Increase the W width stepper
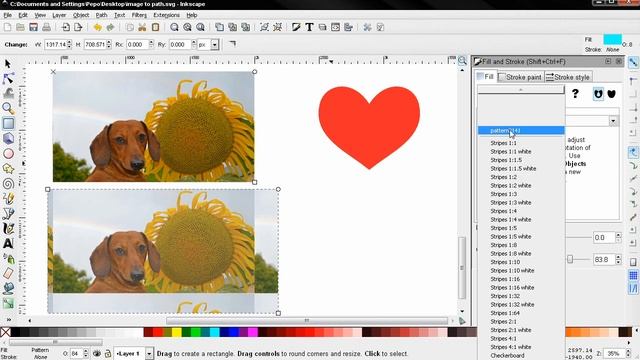The width and height of the screenshot is (640, 360). click(x=69, y=42)
